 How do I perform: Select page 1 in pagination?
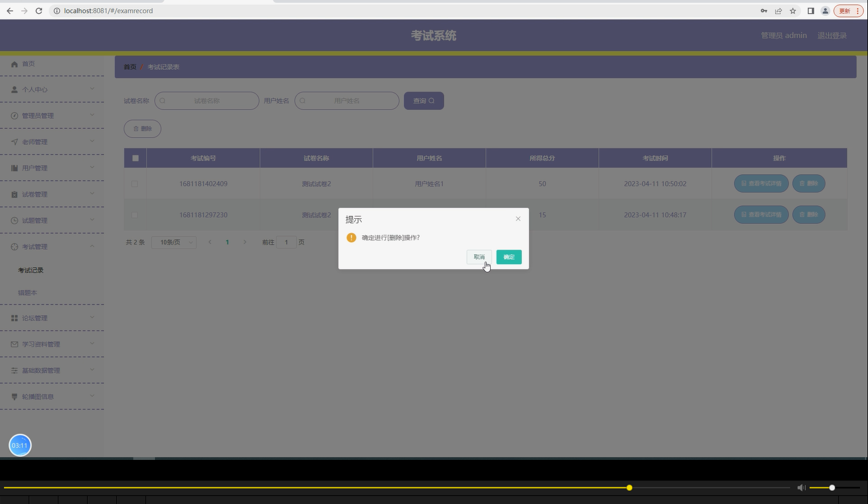(x=227, y=242)
